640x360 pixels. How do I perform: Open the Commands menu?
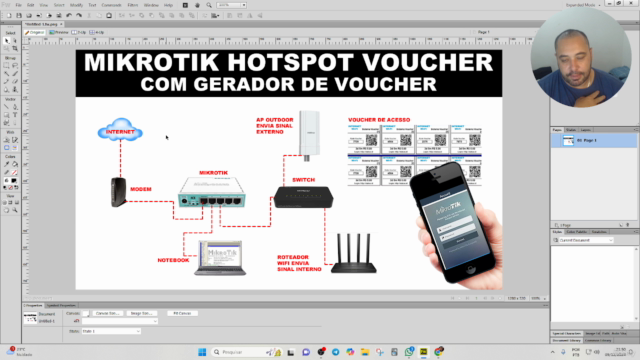pyautogui.click(x=111, y=5)
